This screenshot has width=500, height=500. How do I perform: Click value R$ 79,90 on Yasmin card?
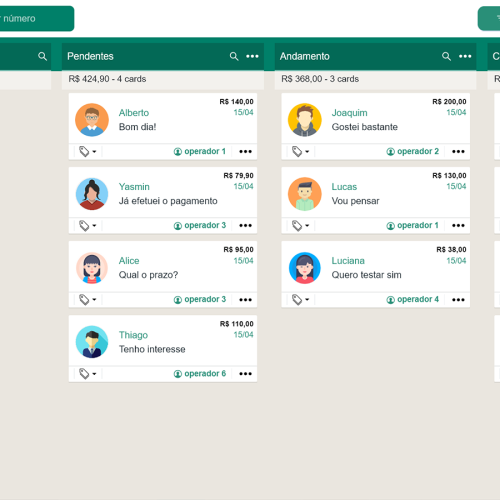[238, 176]
